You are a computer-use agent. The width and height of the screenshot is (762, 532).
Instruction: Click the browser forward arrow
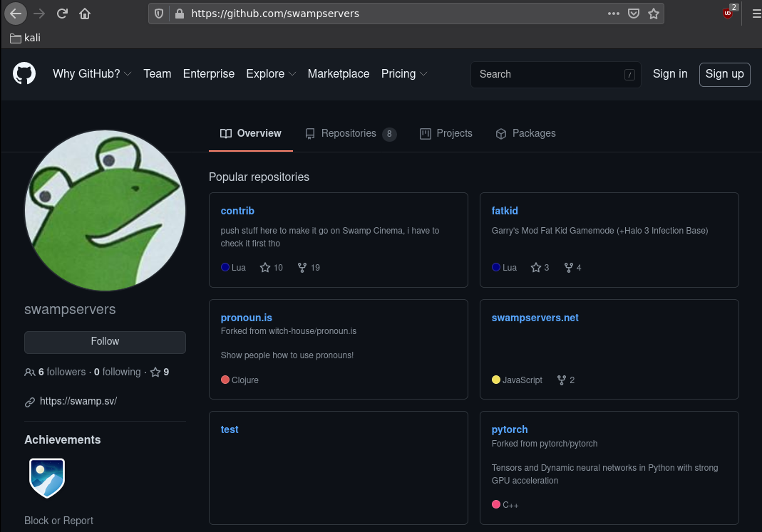pos(39,14)
